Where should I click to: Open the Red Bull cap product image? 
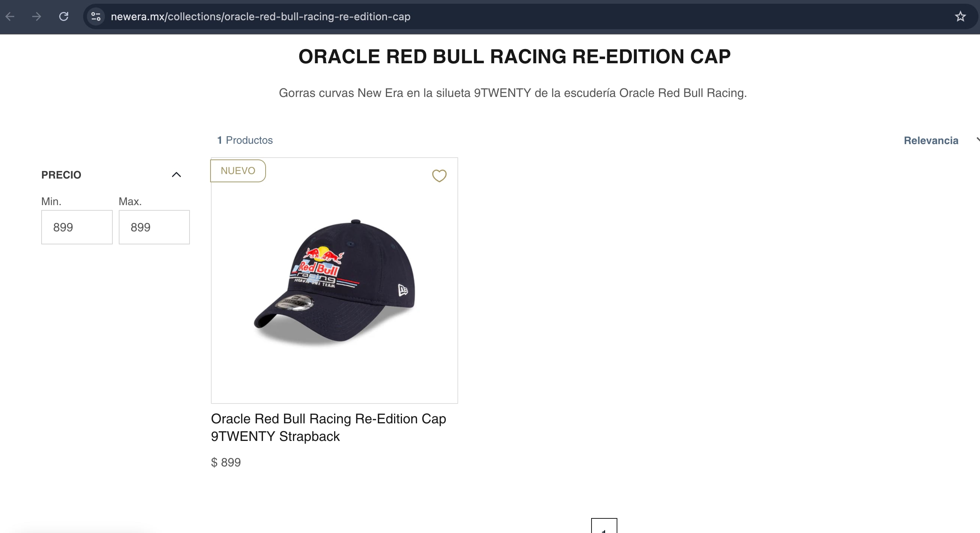pos(334,281)
